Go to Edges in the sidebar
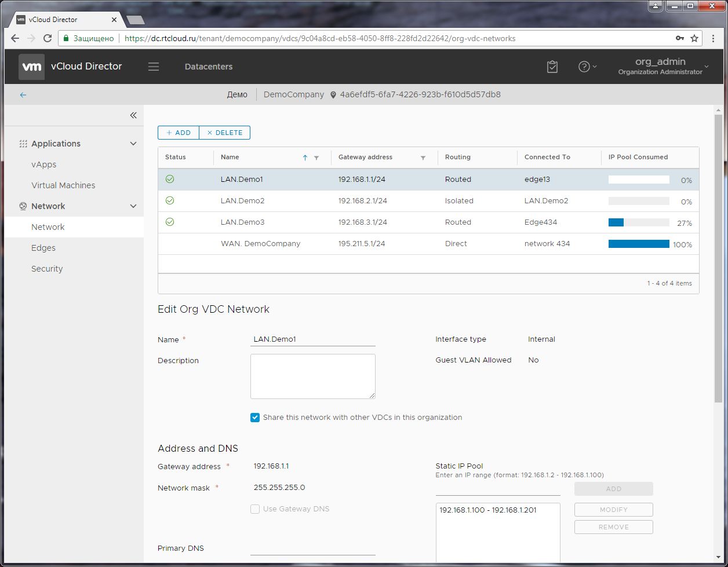The height and width of the screenshot is (567, 728). 43,248
